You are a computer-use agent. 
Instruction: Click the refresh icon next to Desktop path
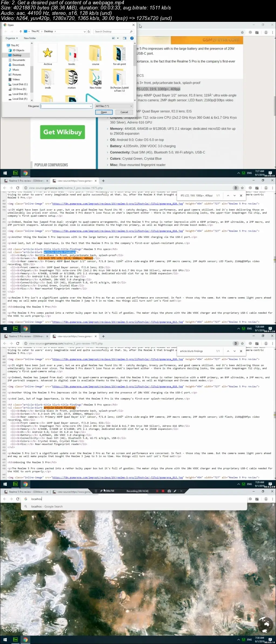click(89, 32)
